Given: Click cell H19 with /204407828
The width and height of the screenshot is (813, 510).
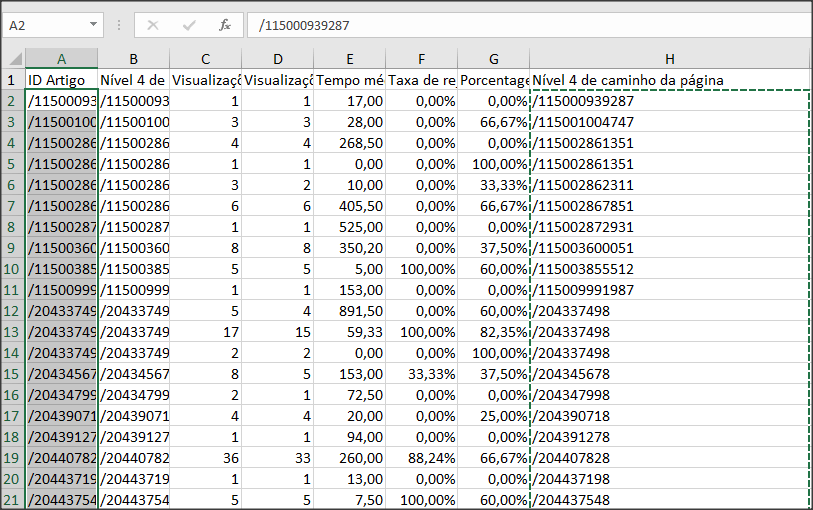Looking at the screenshot, I should click(670, 458).
